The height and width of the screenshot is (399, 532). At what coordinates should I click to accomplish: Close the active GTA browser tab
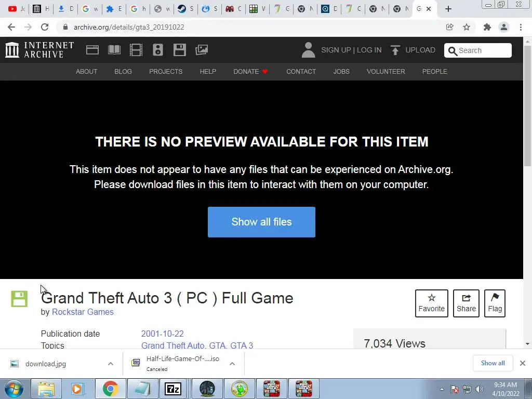click(429, 9)
